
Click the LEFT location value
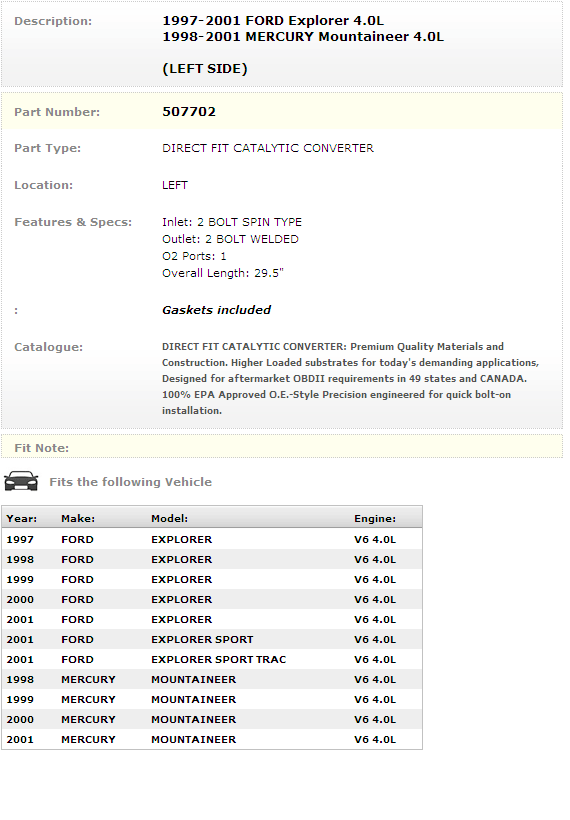coord(175,185)
